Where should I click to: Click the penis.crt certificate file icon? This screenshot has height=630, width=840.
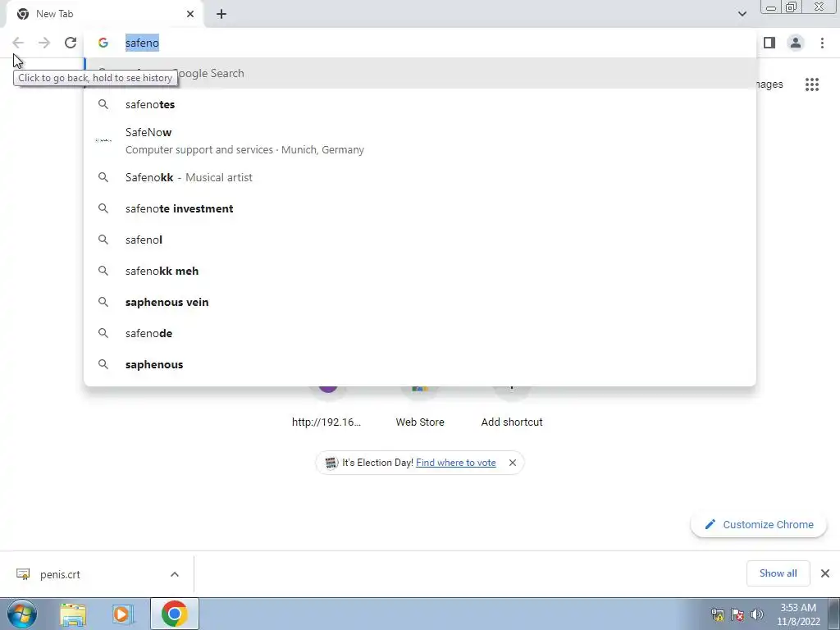click(23, 574)
